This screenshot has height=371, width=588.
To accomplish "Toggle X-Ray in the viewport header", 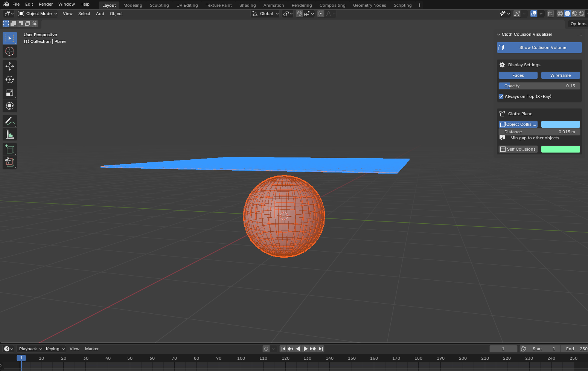I will tap(551, 14).
